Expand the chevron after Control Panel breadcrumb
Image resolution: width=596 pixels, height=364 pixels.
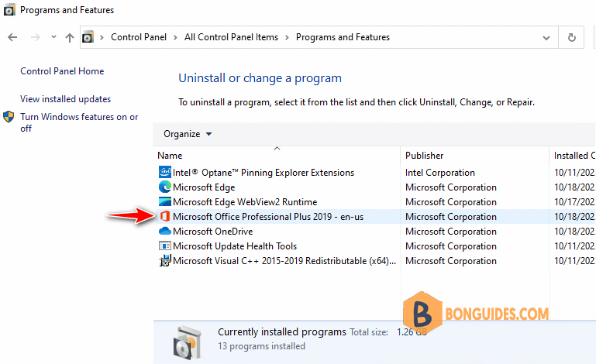tap(175, 37)
